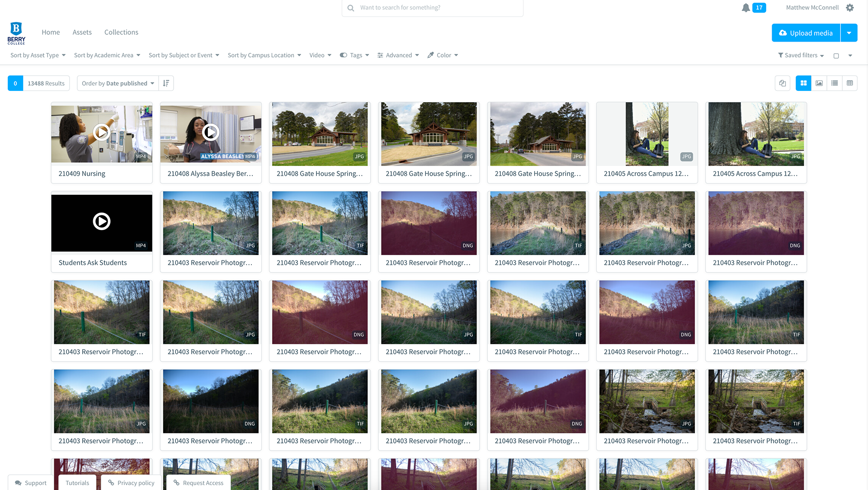
Task: Click the copy selection icon
Action: [x=783, y=83]
